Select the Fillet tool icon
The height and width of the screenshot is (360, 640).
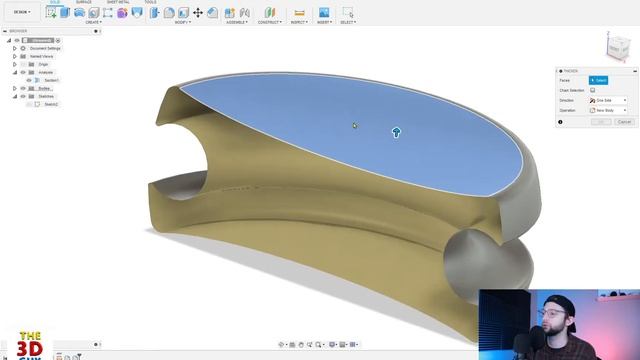169,13
